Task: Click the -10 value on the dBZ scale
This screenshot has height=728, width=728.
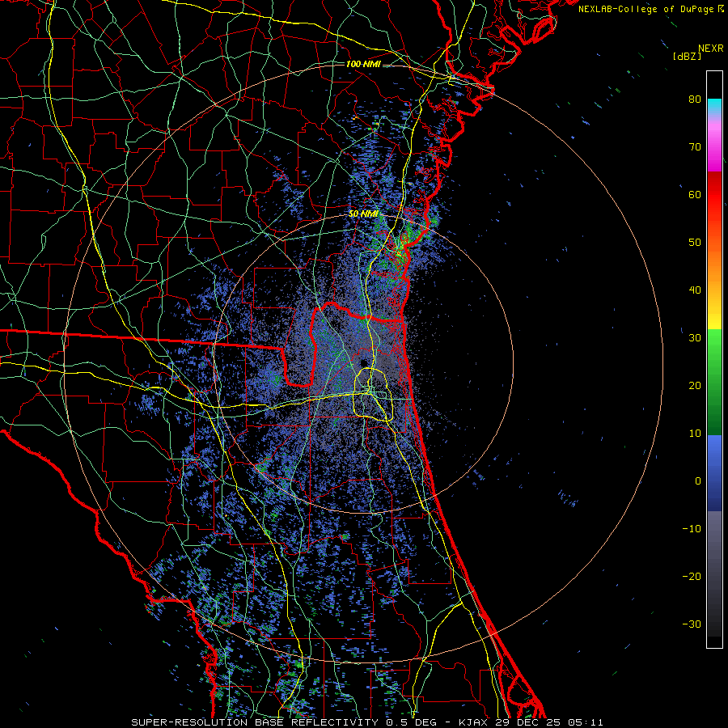Action: coord(692,528)
